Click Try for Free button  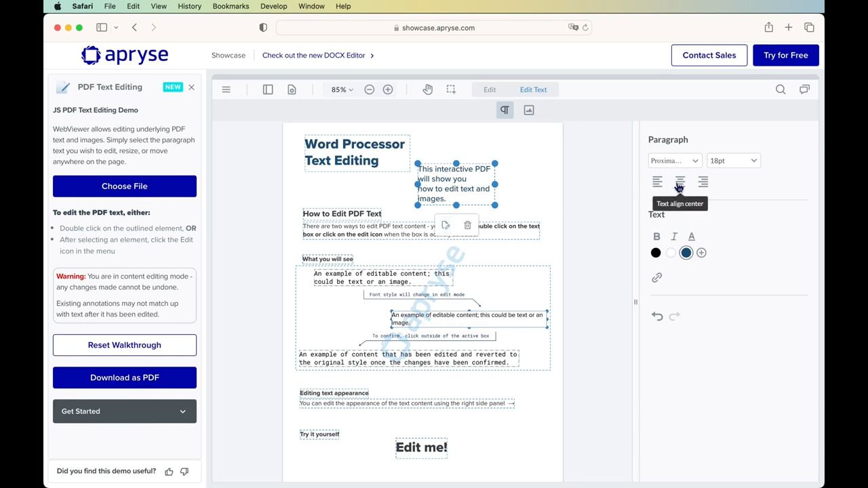[x=786, y=56]
